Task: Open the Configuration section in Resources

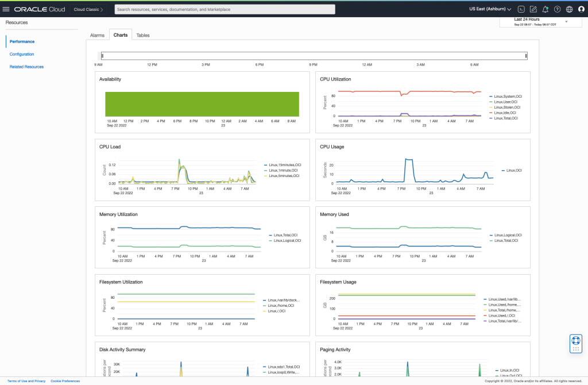Action: click(x=22, y=54)
